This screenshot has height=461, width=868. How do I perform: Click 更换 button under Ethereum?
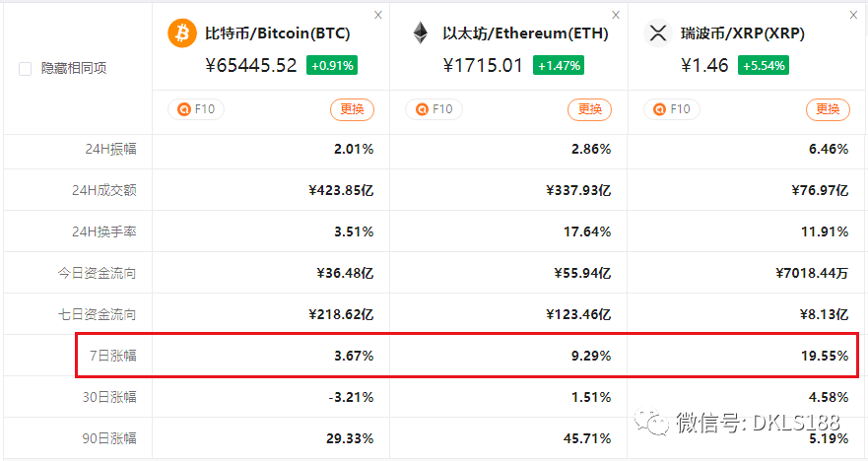coord(589,109)
